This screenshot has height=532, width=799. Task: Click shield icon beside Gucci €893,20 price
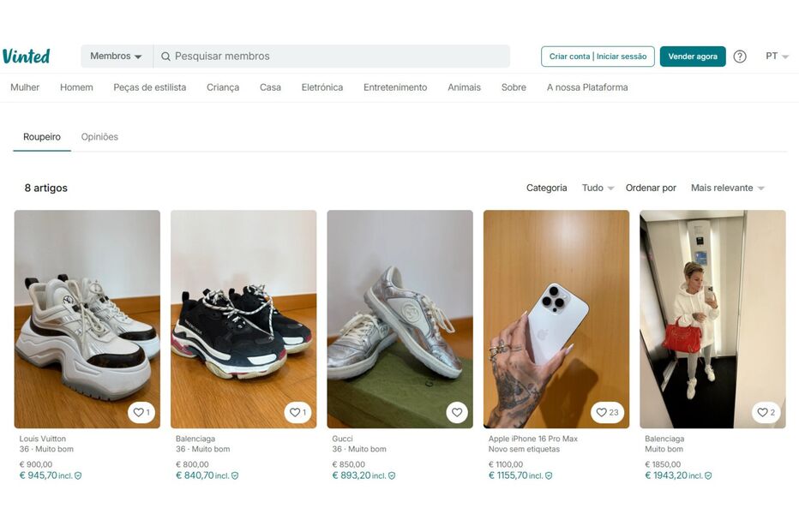pos(392,475)
